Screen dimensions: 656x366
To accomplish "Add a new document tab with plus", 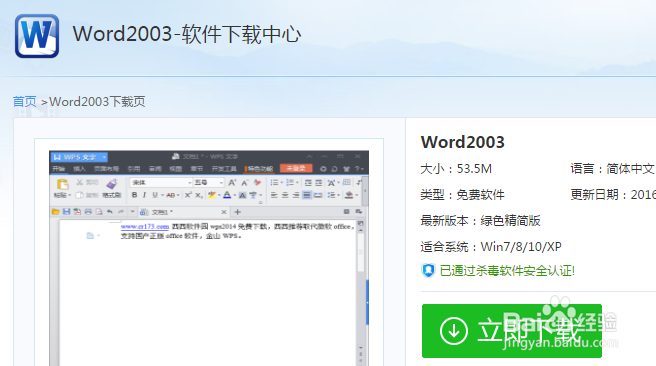I will tap(238, 212).
